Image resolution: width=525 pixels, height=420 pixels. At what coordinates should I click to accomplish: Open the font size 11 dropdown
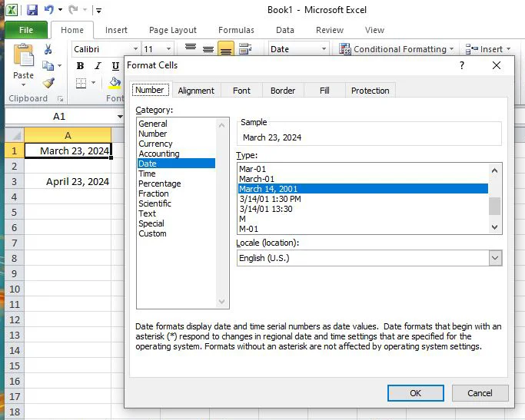point(169,49)
